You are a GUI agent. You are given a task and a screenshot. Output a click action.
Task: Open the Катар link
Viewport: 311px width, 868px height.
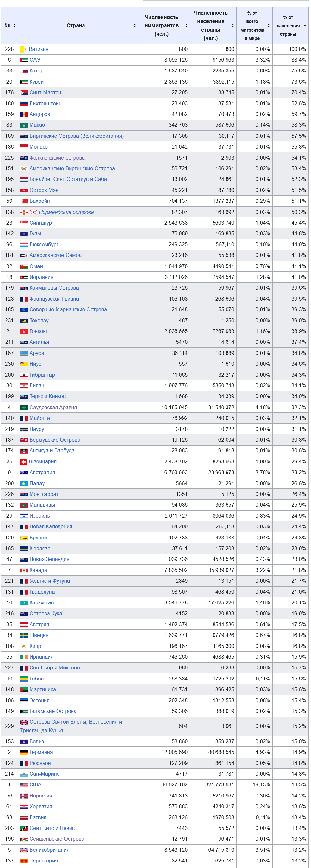[36, 71]
